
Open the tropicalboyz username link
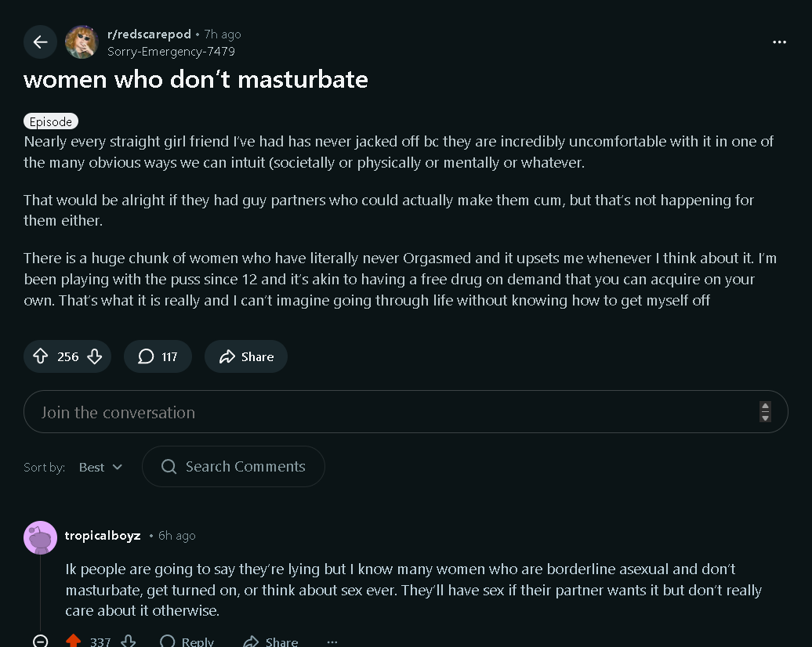[x=103, y=536]
